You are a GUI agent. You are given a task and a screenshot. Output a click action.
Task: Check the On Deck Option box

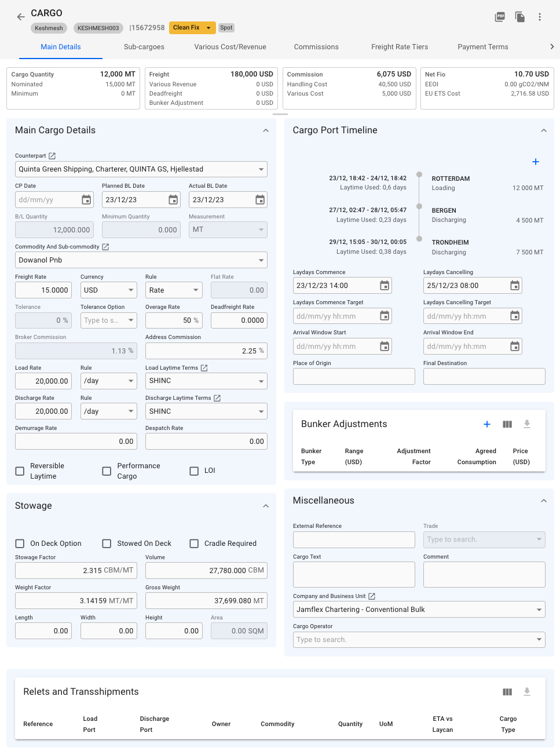20,544
